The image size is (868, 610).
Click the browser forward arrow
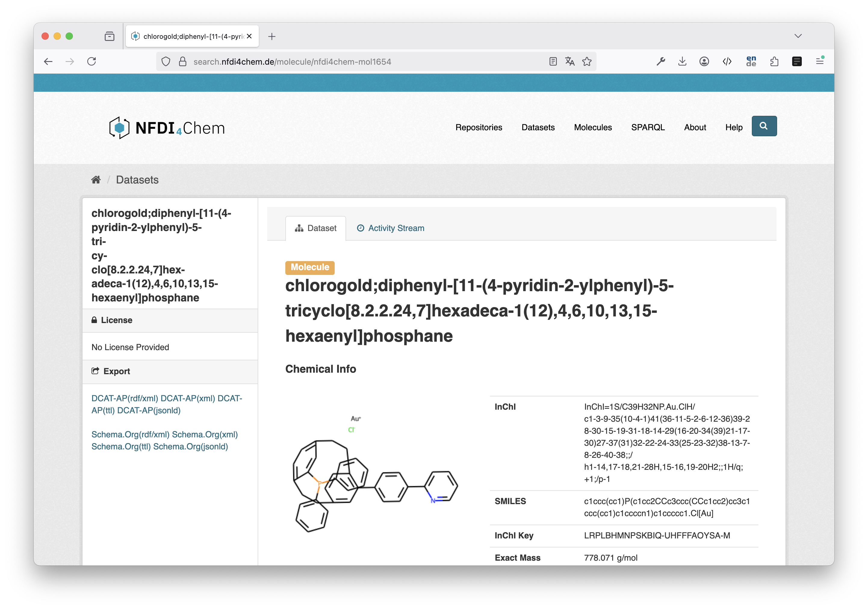[x=70, y=62]
